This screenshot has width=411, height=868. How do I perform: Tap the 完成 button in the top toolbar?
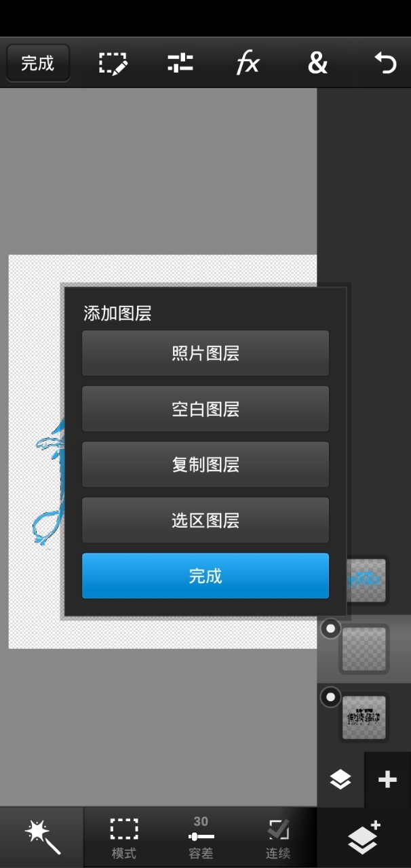(x=38, y=63)
